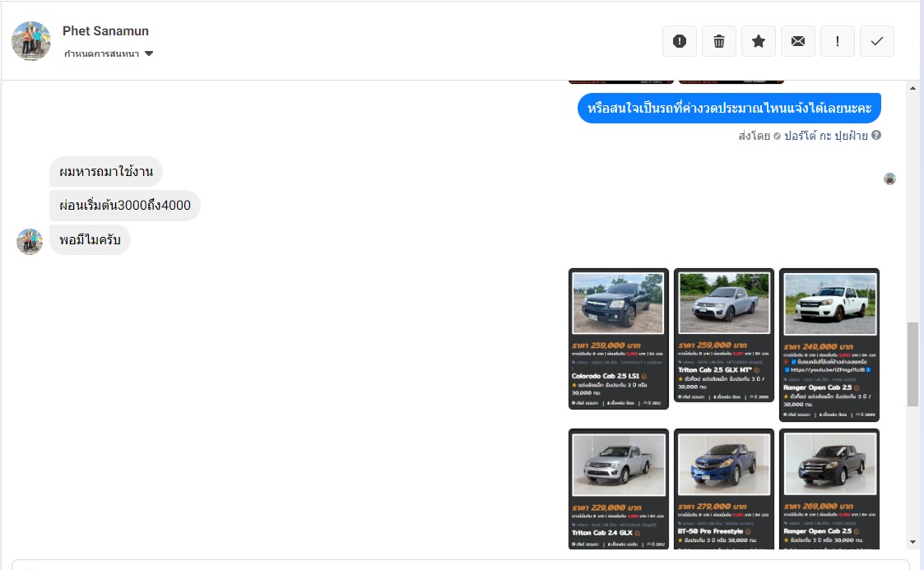
Task: Flag conversation as priority with the plain exclamation icon
Action: pyautogui.click(x=838, y=41)
